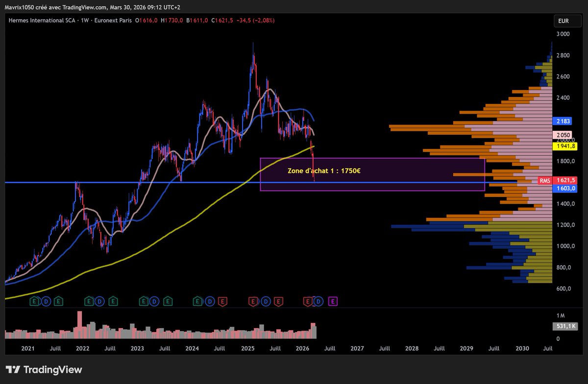Click the open value O1 616,0 in the legend
This screenshot has width=588, height=384.
147,21
